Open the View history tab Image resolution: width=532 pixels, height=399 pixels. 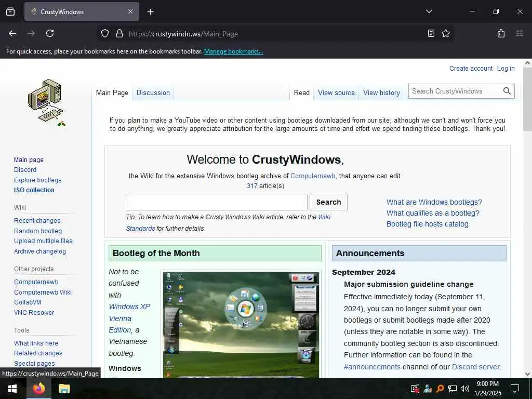(x=381, y=92)
